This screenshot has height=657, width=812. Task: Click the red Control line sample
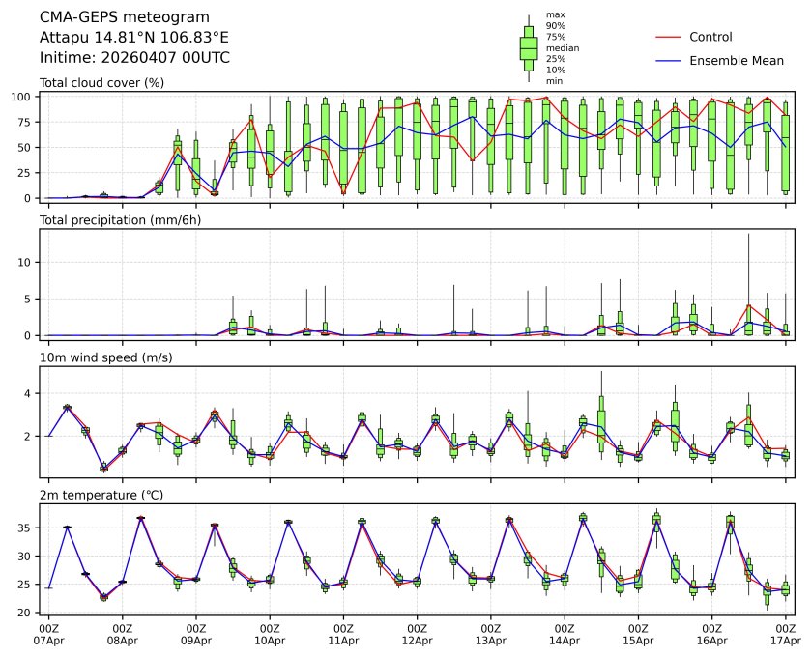click(667, 37)
